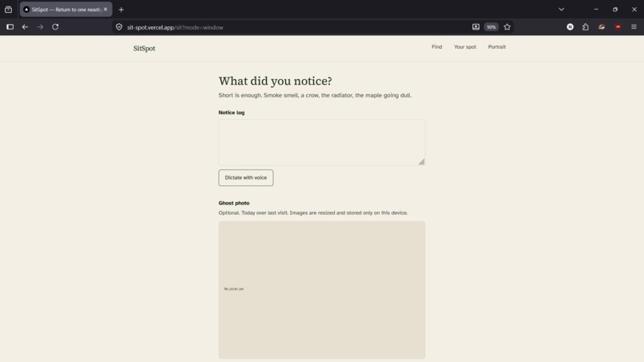Open the Portrait navigation link

(x=497, y=47)
